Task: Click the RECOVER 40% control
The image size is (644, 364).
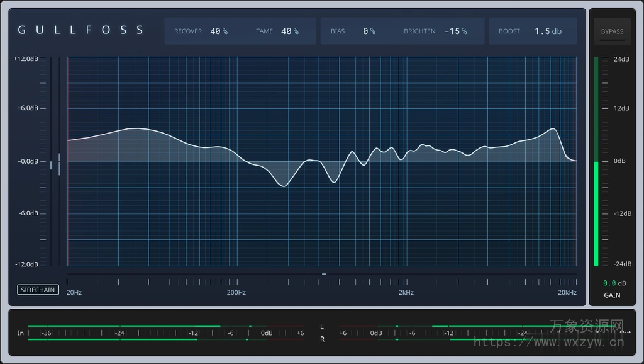Action: pos(203,30)
